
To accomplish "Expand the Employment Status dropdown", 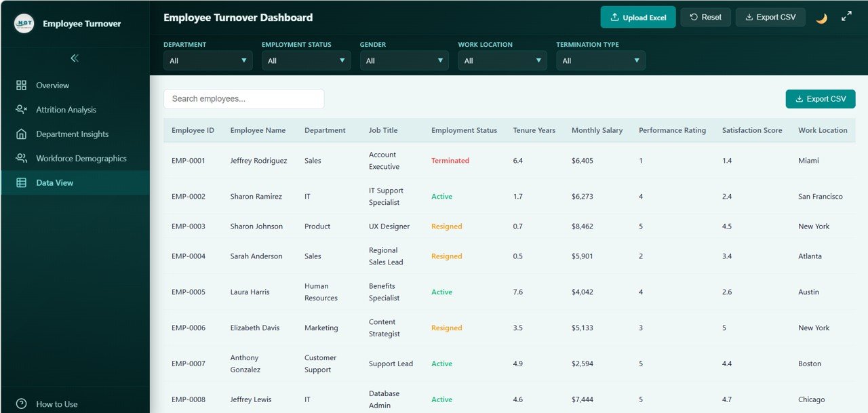I will pyautogui.click(x=306, y=60).
